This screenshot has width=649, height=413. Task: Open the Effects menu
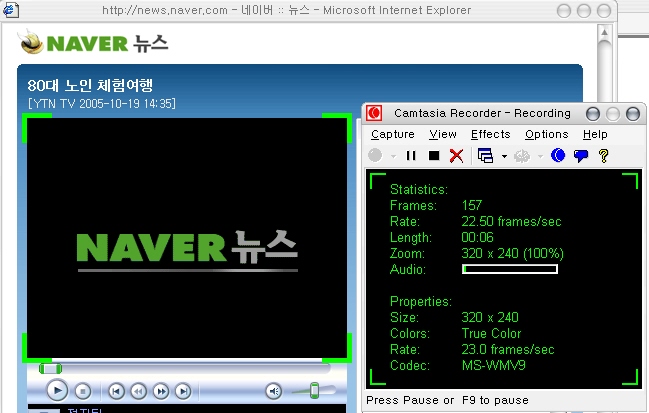[x=490, y=134]
